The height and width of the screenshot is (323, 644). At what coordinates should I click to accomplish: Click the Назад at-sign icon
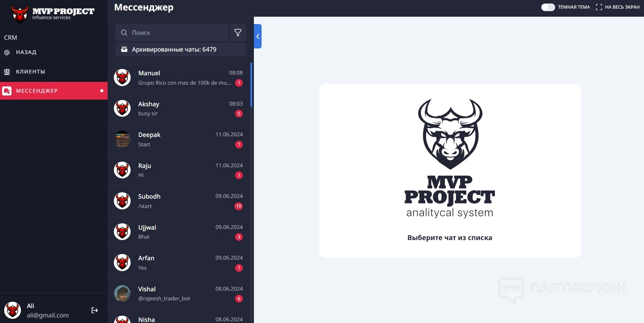pyautogui.click(x=7, y=52)
